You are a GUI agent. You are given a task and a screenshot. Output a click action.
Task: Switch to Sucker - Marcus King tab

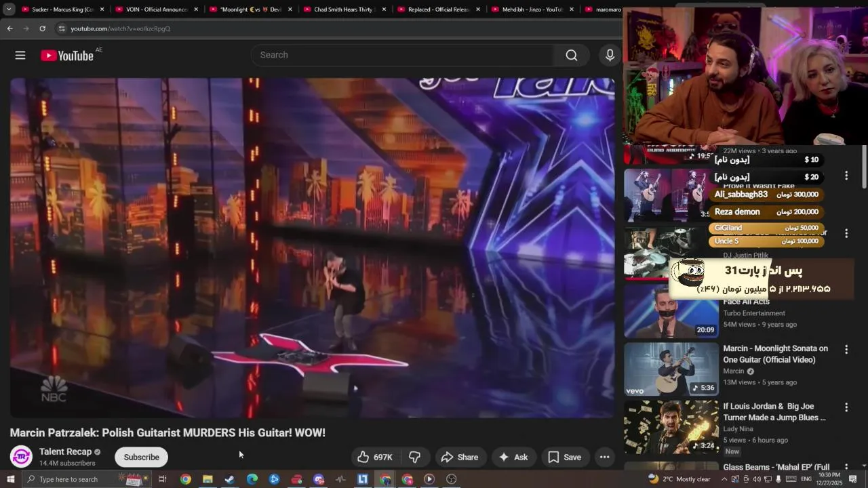coord(62,9)
